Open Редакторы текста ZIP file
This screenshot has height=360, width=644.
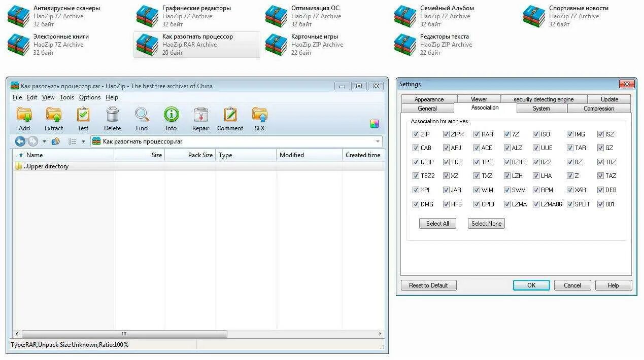pyautogui.click(x=433, y=45)
